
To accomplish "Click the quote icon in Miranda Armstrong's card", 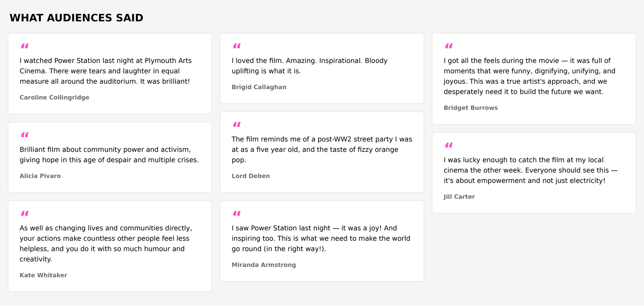I will click(x=237, y=214).
